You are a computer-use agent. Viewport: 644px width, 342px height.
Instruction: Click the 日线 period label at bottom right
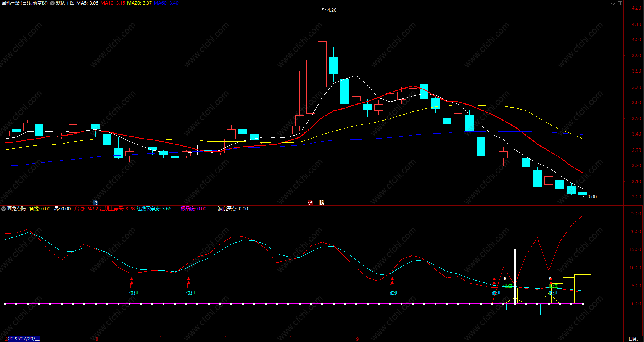(x=633, y=339)
